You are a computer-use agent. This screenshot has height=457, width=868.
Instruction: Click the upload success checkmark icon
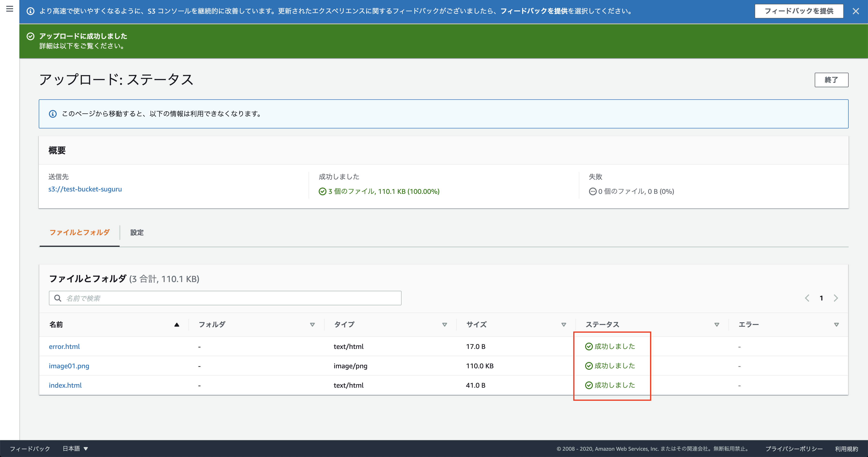click(x=30, y=36)
